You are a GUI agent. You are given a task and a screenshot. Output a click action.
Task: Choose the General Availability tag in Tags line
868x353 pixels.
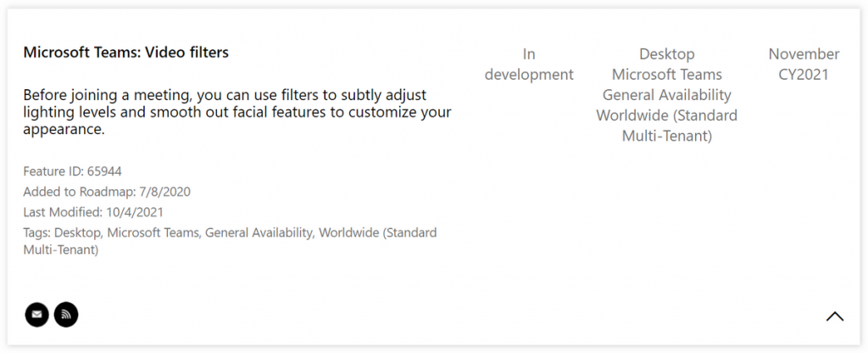pyautogui.click(x=258, y=233)
